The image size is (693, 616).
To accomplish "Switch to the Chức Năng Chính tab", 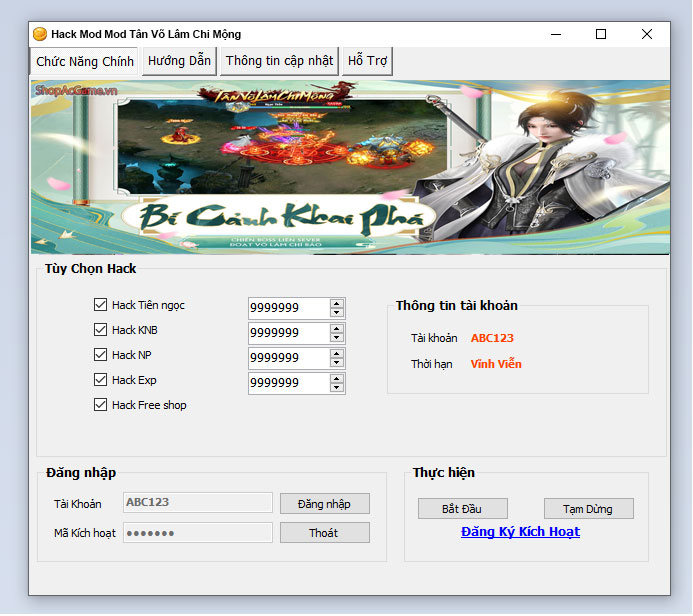I will (x=84, y=61).
